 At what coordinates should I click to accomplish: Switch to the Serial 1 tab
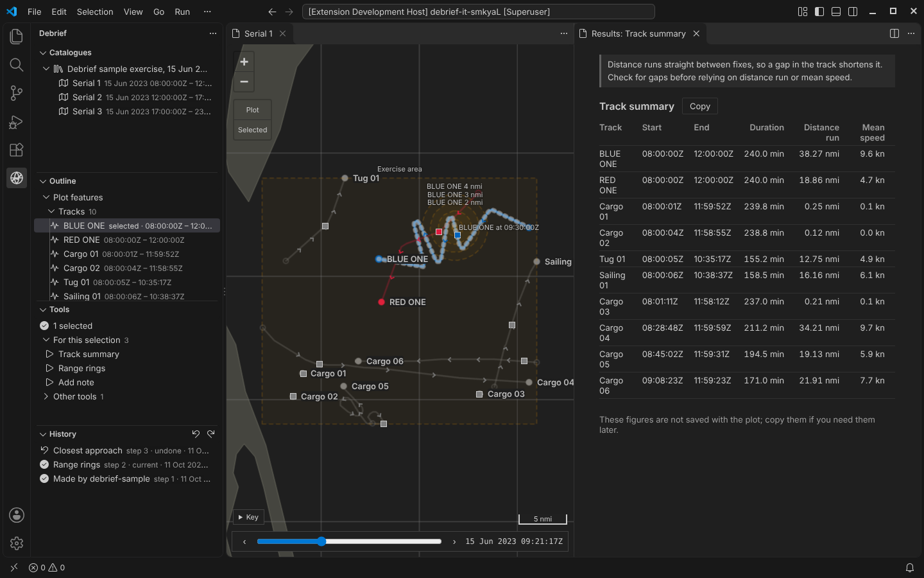pos(259,33)
